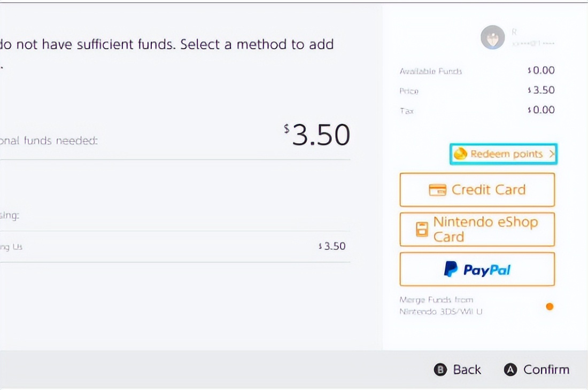588x390 pixels.
Task: Pay with the Nintendo eShop Card text
Action: coord(485,229)
